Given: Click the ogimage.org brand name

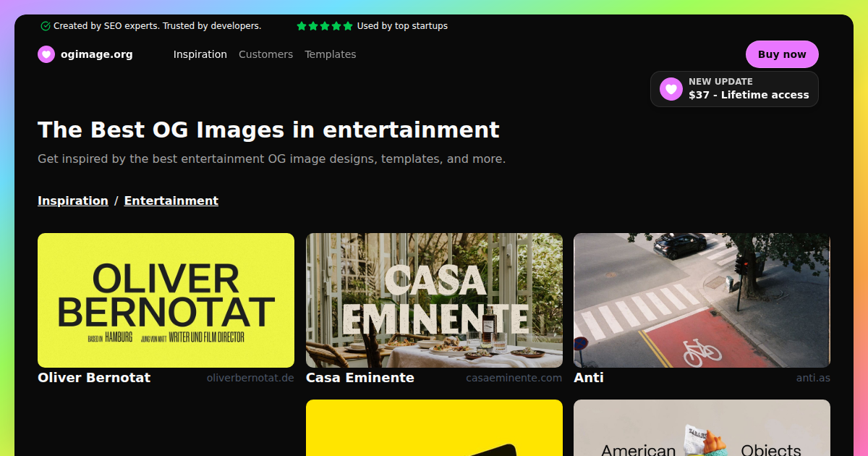Looking at the screenshot, I should point(97,54).
